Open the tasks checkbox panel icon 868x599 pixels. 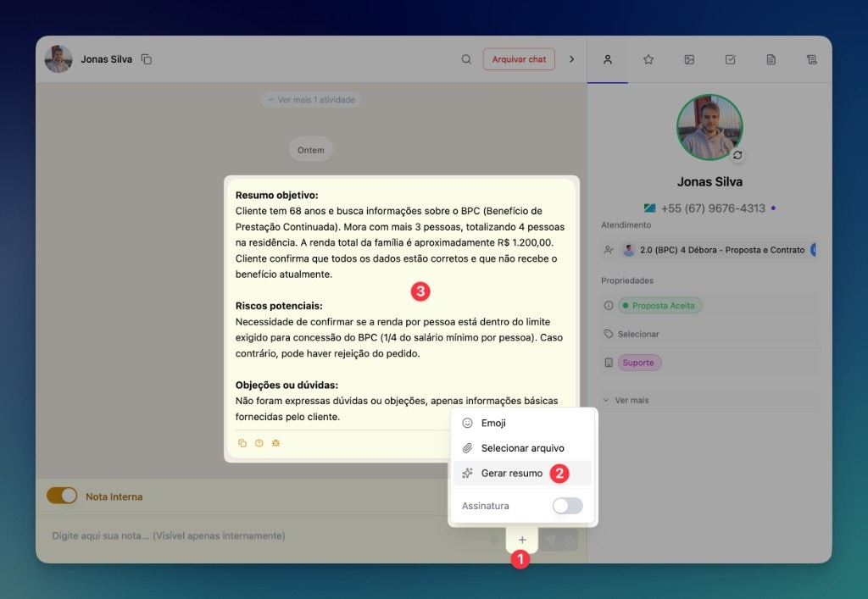[730, 59]
